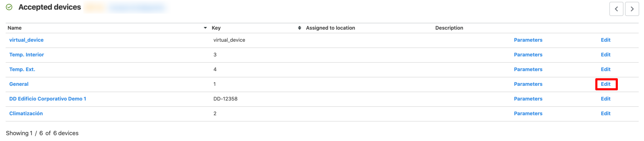Image resolution: width=644 pixels, height=141 pixels.
Task: Click the next page arrow button
Action: pos(632,9)
